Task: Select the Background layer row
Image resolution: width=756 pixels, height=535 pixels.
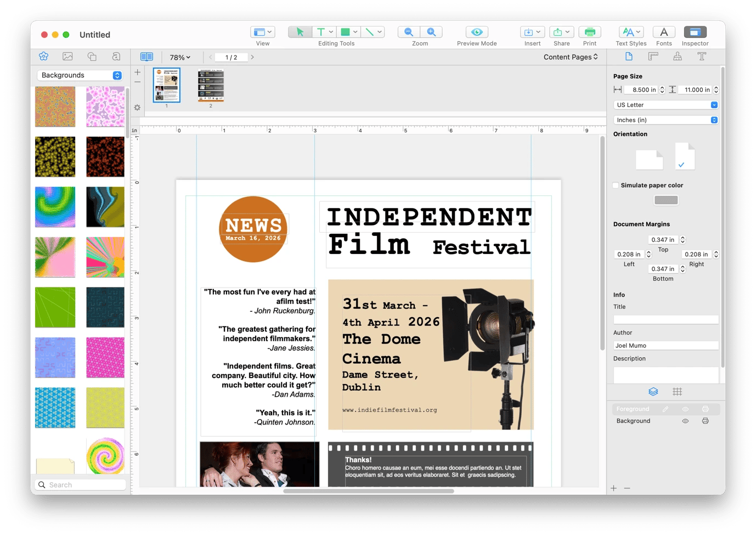Action: pos(666,421)
